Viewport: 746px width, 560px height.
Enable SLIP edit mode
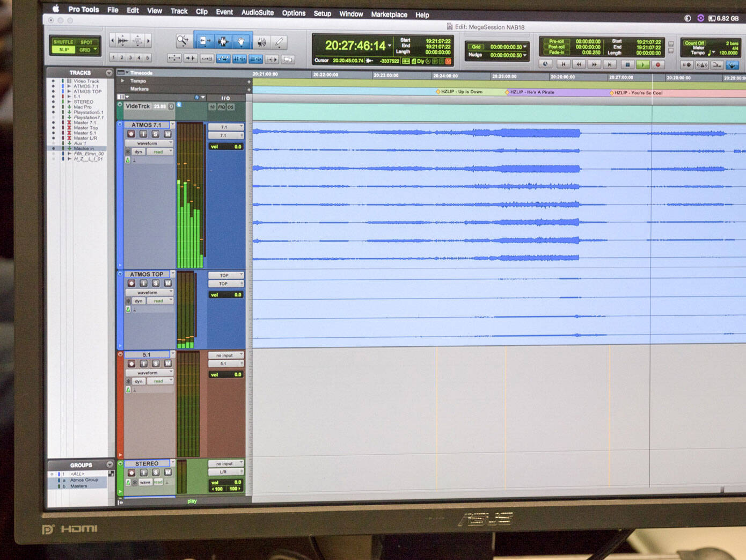pos(63,49)
